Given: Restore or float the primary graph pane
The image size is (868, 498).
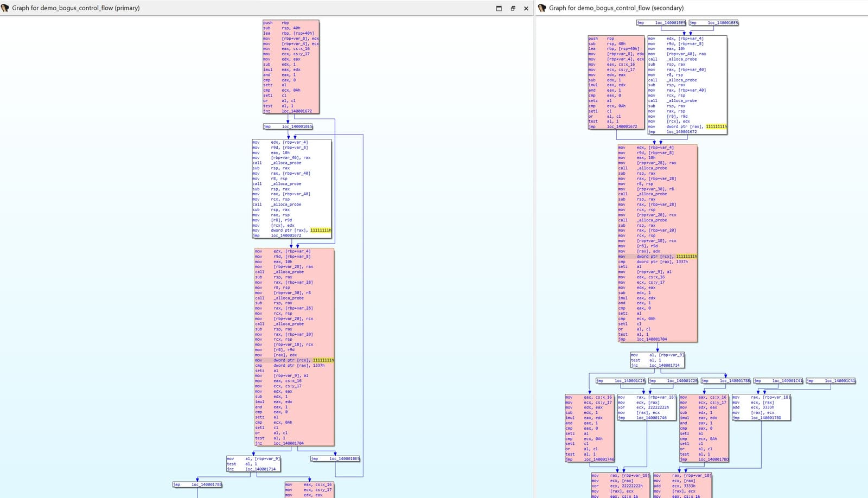Looking at the screenshot, I should pos(513,8).
